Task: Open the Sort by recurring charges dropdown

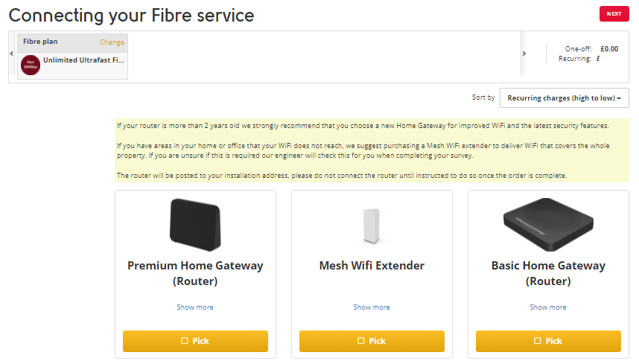Action: pos(565,98)
